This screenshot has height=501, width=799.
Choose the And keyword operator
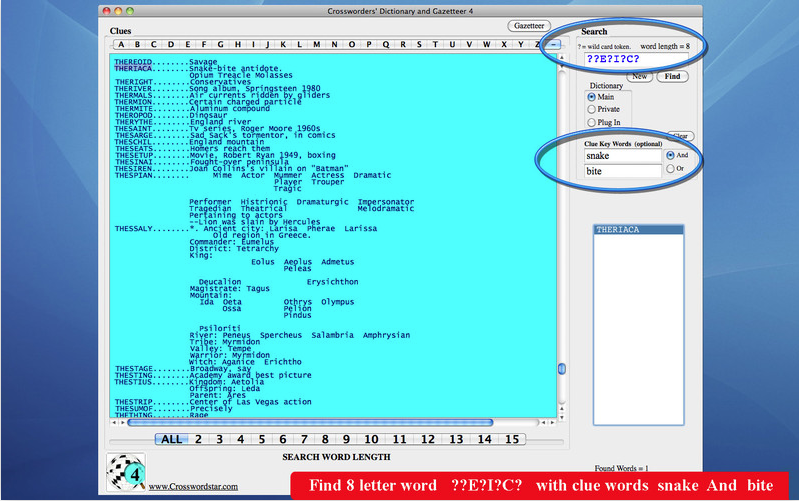pos(670,155)
